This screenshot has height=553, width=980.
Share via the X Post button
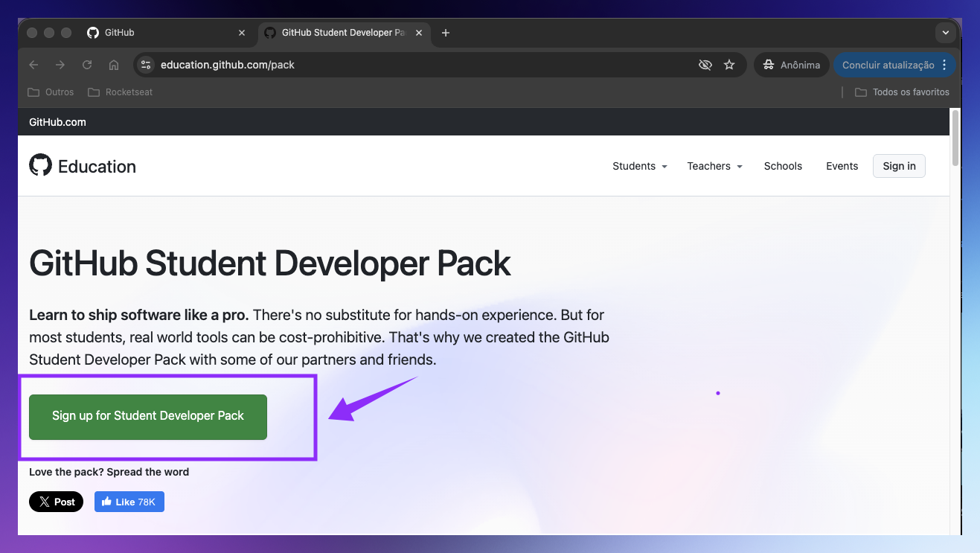(x=57, y=502)
